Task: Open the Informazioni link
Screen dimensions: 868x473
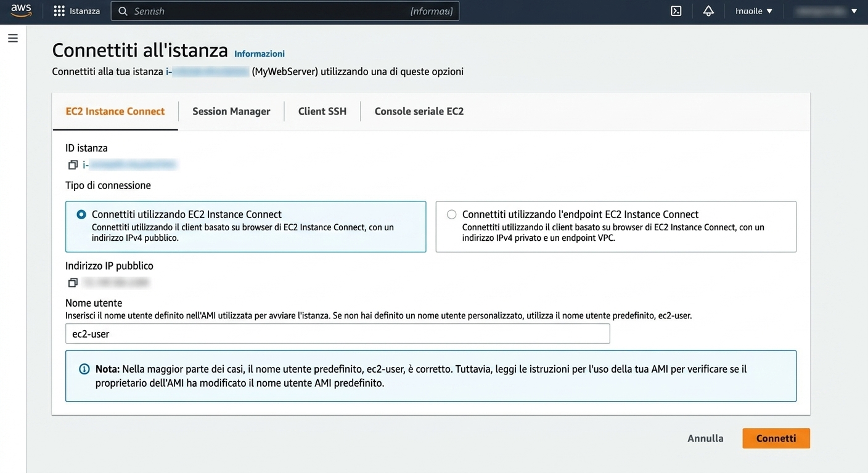Action: 260,54
